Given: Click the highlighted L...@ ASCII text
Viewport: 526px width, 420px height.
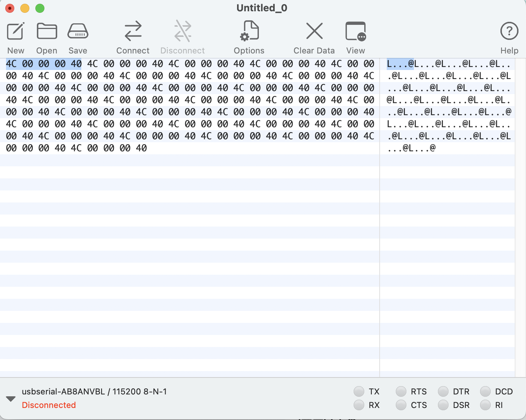Looking at the screenshot, I should 400,64.
